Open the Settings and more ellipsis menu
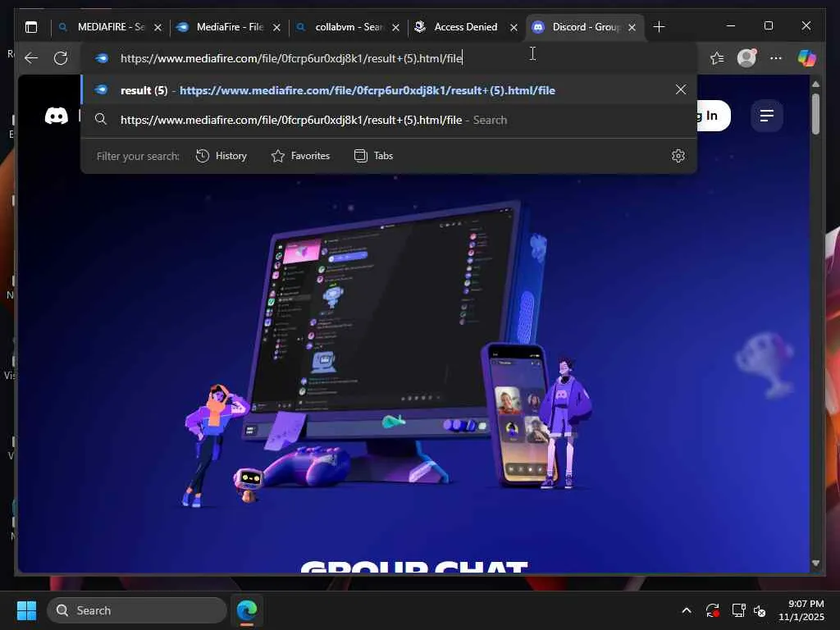The height and width of the screenshot is (630, 840). (x=776, y=58)
